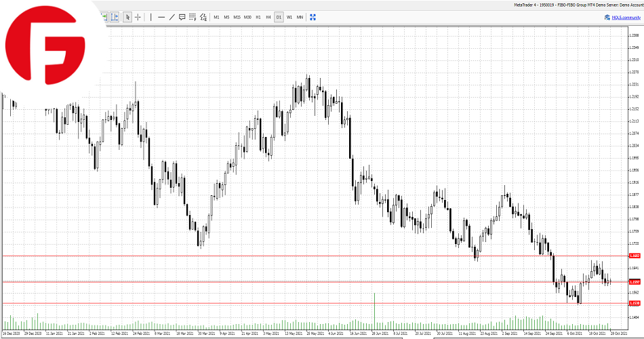Switch chart to M15 timeframe
The width and height of the screenshot is (644, 339).
point(237,17)
